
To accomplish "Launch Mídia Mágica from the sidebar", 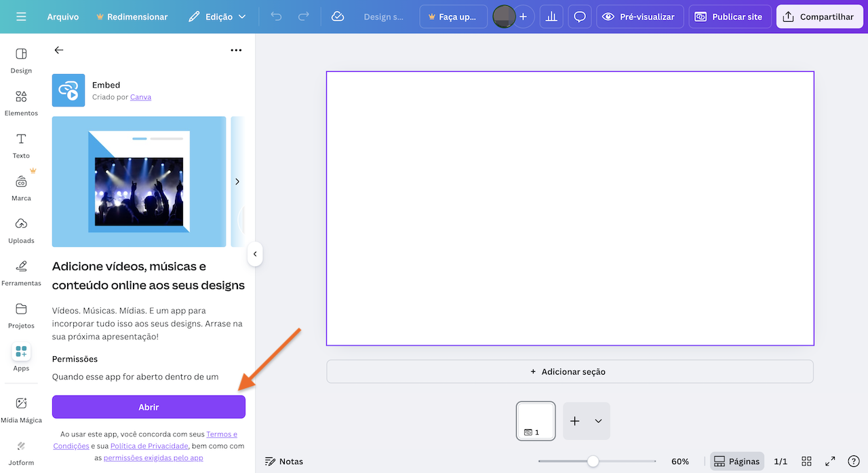I will click(21, 409).
